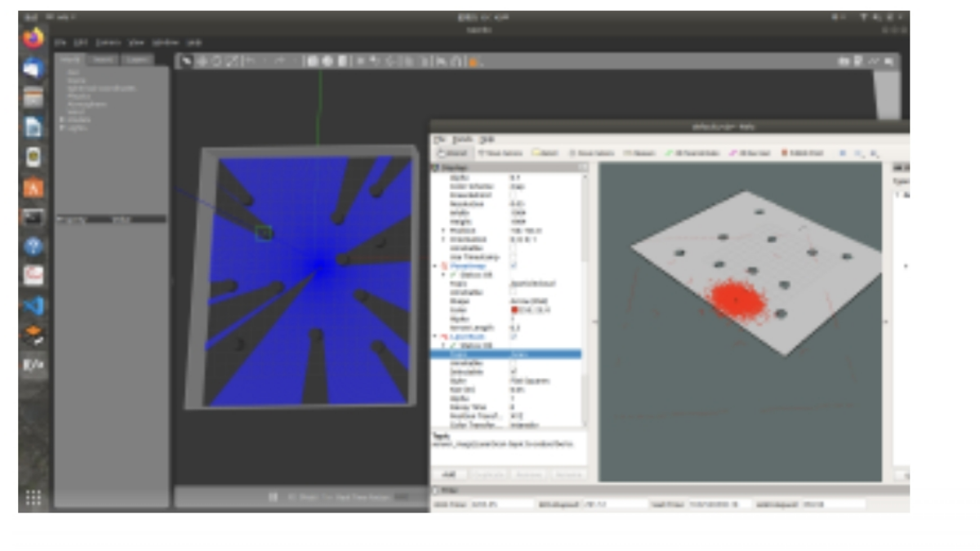The width and height of the screenshot is (980, 551).
Task: Click the Add button in RViz Displays
Action: [x=448, y=474]
